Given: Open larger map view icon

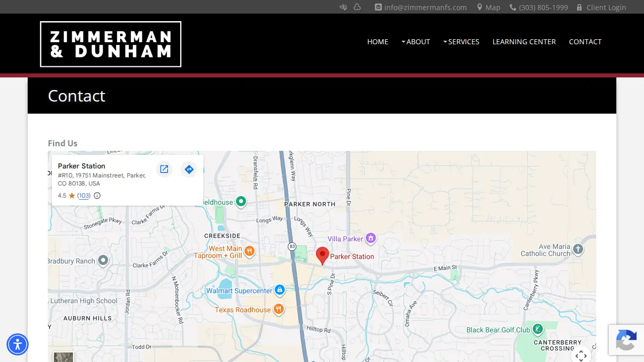Looking at the screenshot, I should coord(164,169).
